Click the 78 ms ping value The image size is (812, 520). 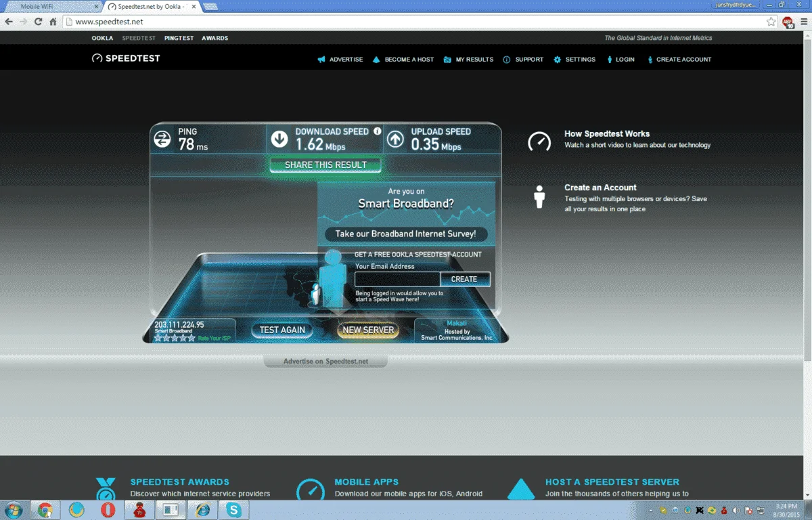coord(193,144)
